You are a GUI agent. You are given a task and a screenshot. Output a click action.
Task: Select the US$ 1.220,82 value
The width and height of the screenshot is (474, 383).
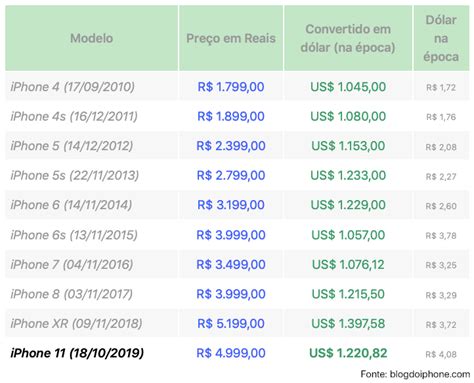click(348, 353)
